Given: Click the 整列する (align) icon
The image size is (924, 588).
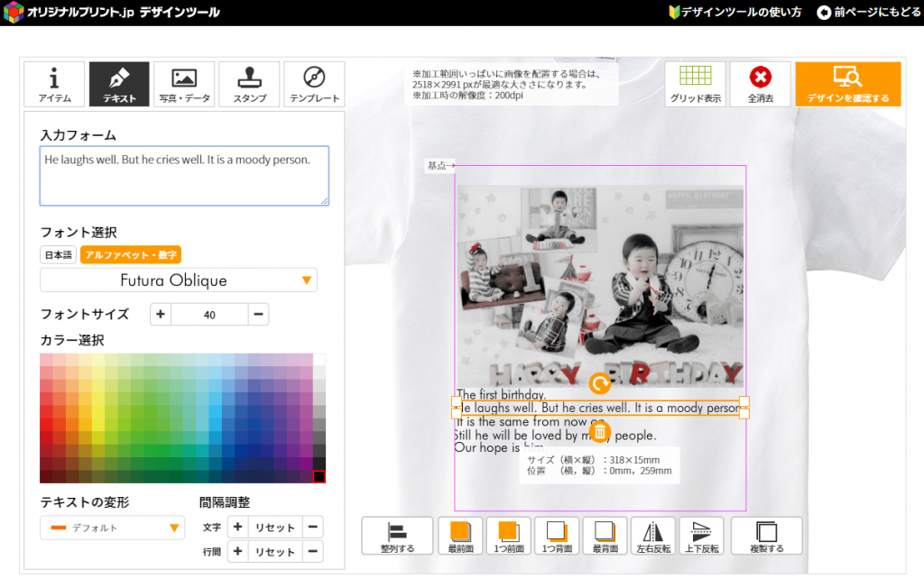Looking at the screenshot, I should coord(397,537).
